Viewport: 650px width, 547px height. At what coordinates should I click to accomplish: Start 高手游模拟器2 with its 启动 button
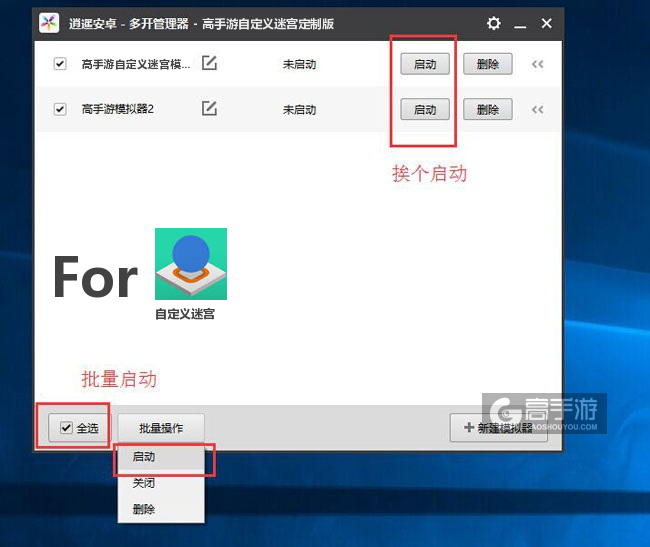(425, 109)
